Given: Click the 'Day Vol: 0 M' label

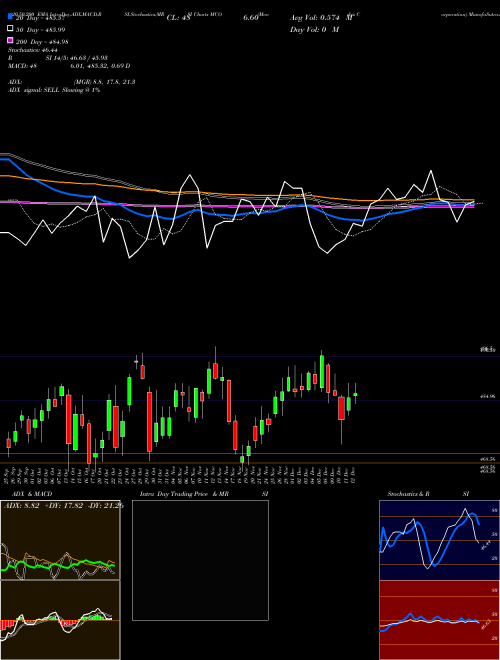Looking at the screenshot, I should point(314,29).
